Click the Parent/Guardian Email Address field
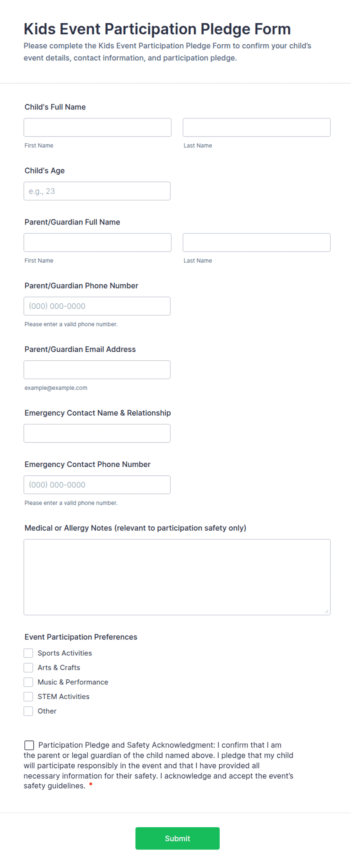Image resolution: width=351 pixels, height=868 pixels. click(x=97, y=370)
